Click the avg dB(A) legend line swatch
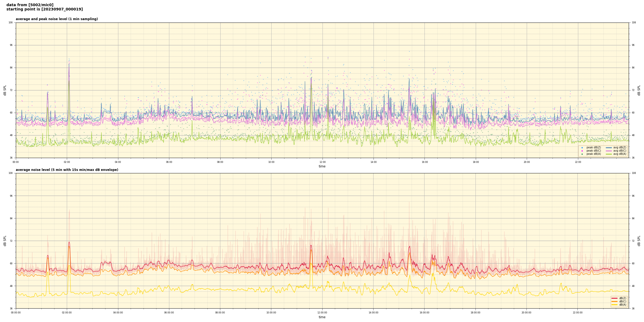This screenshot has height=322, width=644. 609,154
